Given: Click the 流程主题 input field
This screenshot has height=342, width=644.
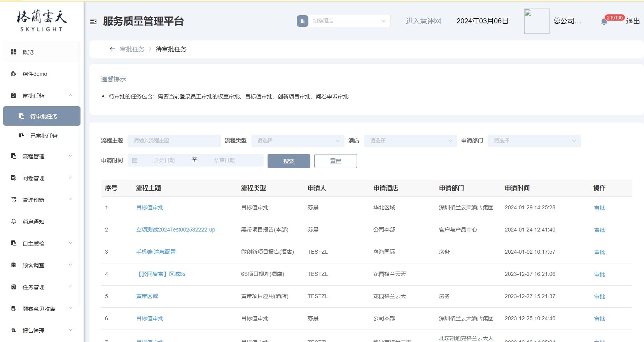Looking at the screenshot, I should (x=174, y=140).
